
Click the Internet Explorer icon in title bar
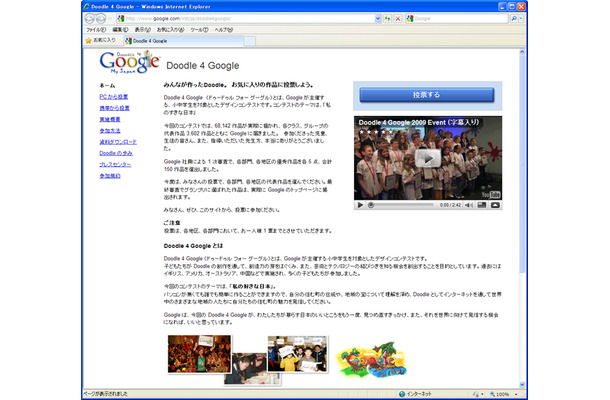pyautogui.click(x=86, y=7)
